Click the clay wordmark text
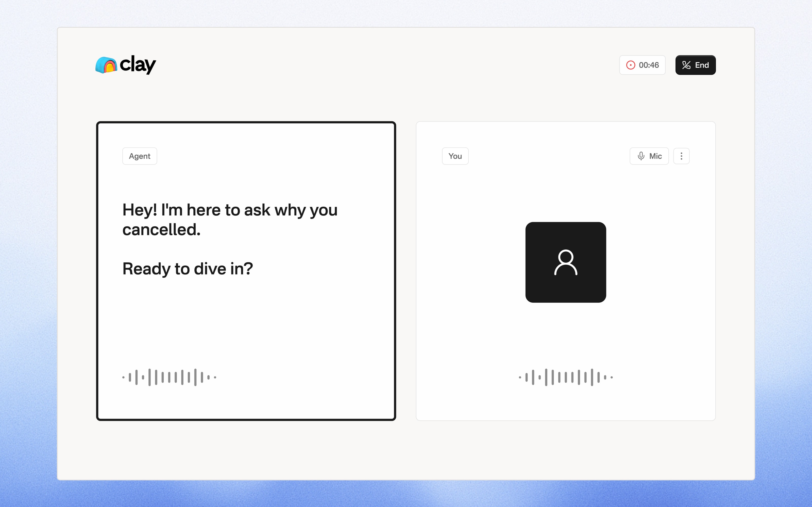812x507 pixels. pyautogui.click(x=138, y=64)
